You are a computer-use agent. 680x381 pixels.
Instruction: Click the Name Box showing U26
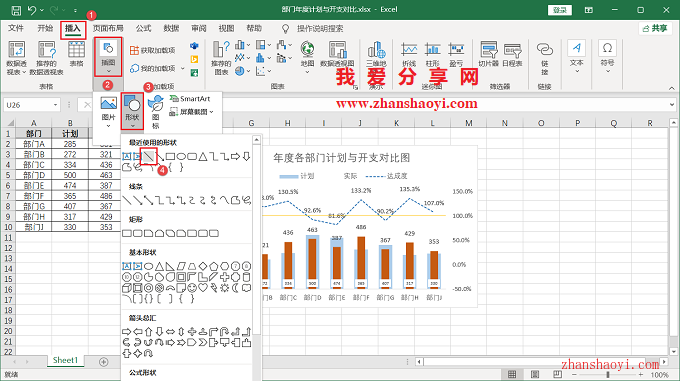click(28, 105)
